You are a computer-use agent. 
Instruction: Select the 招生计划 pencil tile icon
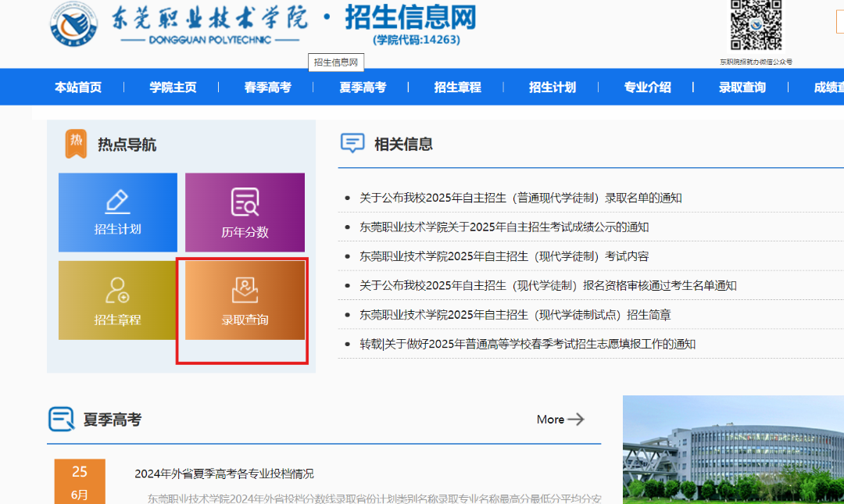click(117, 201)
